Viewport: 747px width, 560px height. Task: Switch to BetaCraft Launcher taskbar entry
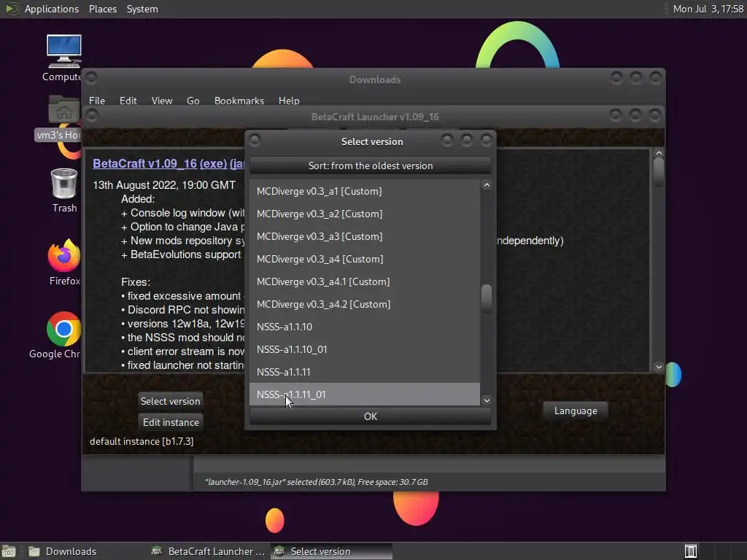208,551
